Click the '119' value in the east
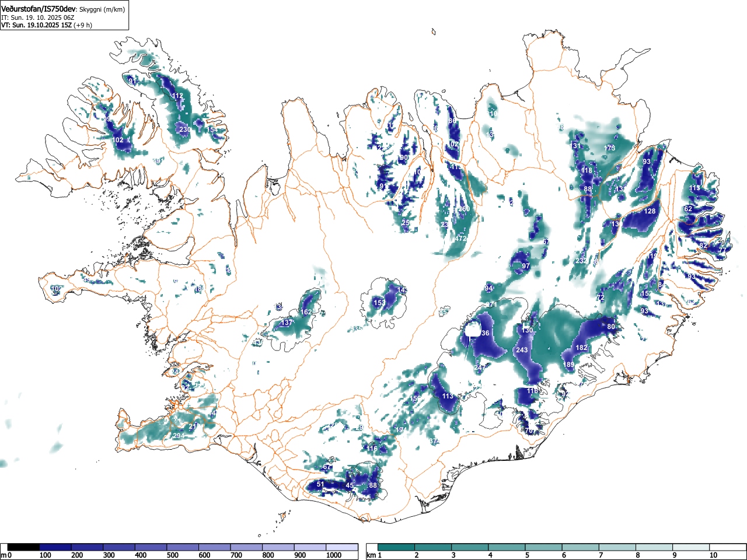 coord(652,256)
